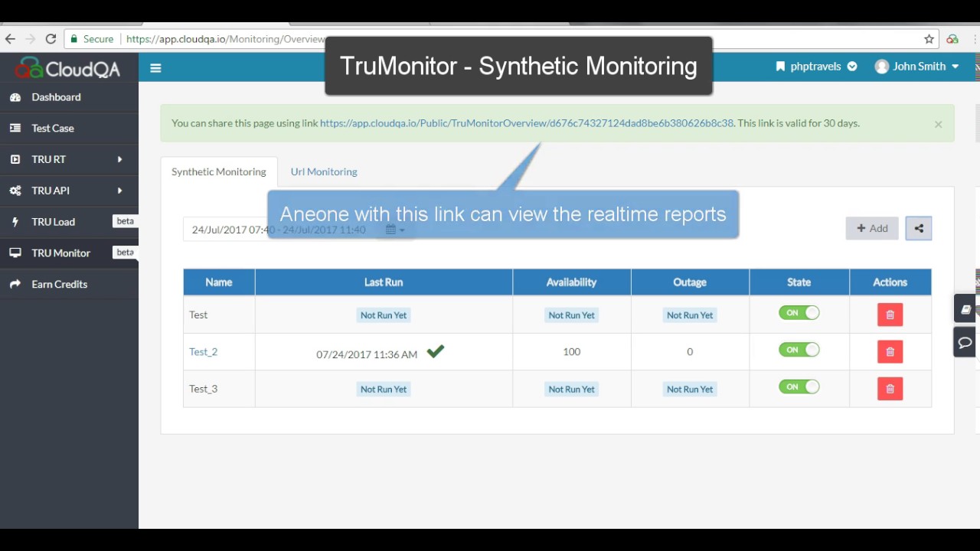
Task: Click the documentation book icon on right edge
Action: (x=965, y=309)
